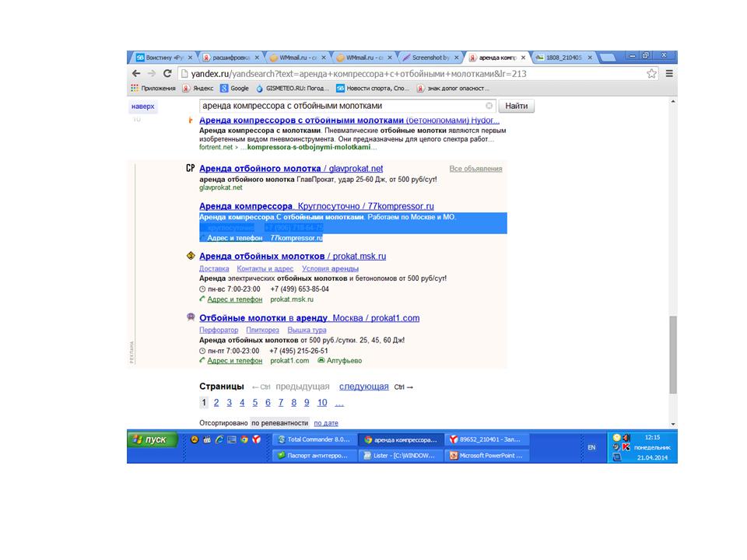The width and height of the screenshot is (747, 560).
Task: Click the taskbar clock showing 12:15
Action: point(652,437)
